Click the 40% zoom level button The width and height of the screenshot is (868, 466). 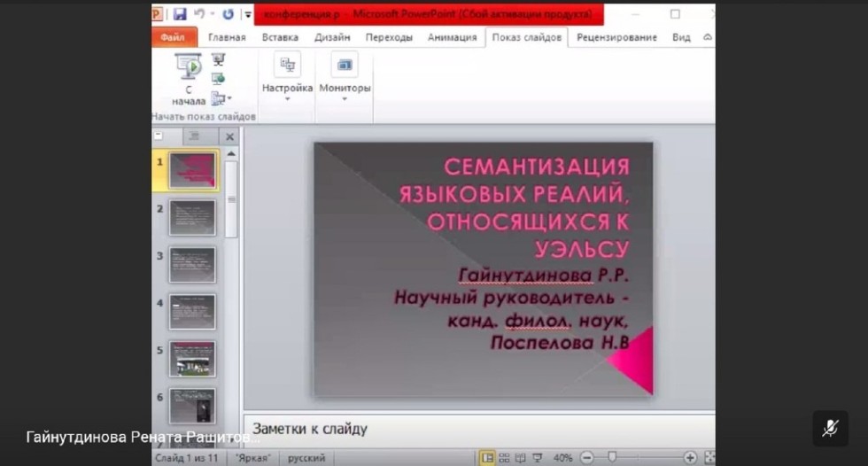coord(562,458)
